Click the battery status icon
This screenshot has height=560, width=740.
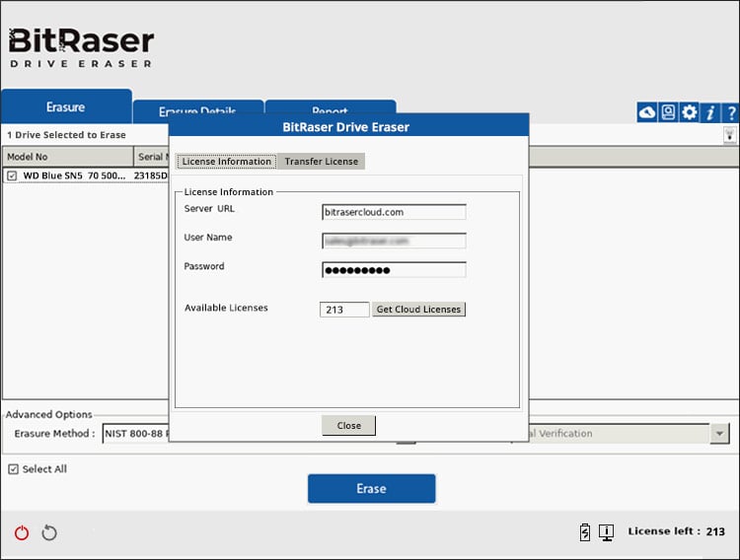point(585,532)
